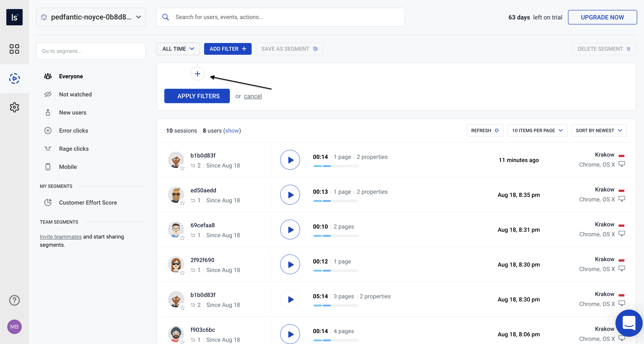Open the 10 ITEMS PER PAGE dropdown
644x344 pixels.
[537, 130]
